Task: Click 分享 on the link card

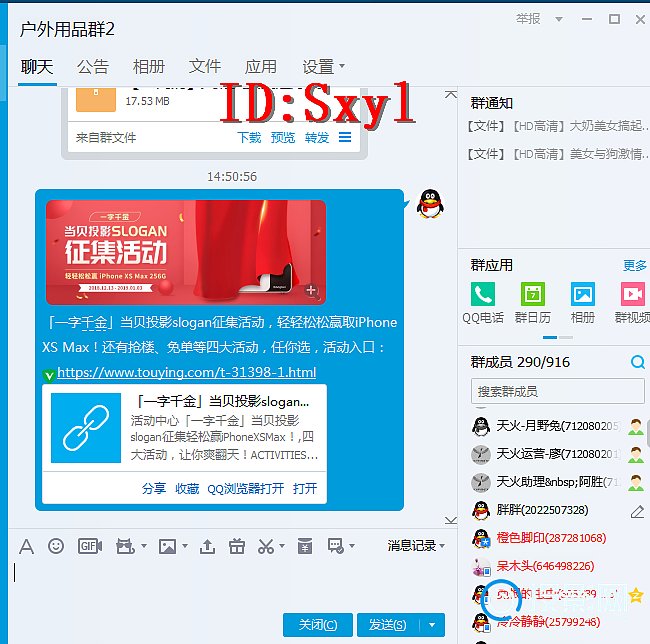Action: click(154, 489)
